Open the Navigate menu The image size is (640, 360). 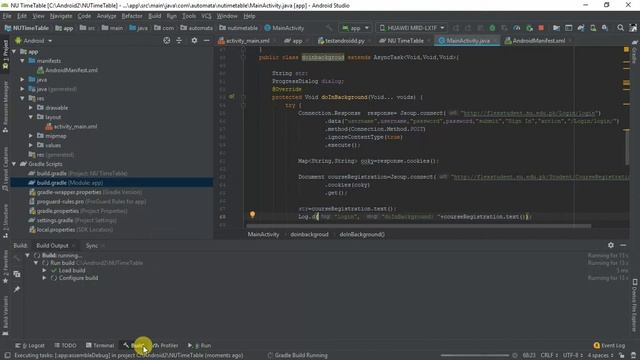[61, 16]
